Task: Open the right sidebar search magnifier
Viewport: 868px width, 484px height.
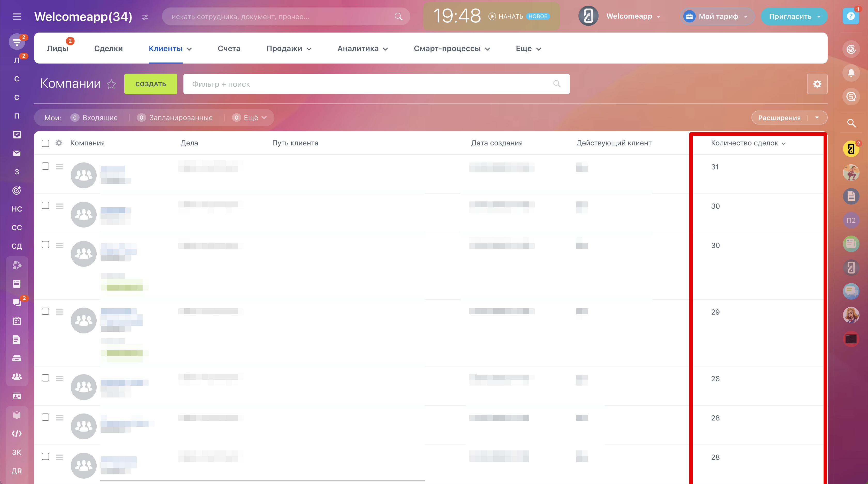Action: point(851,123)
